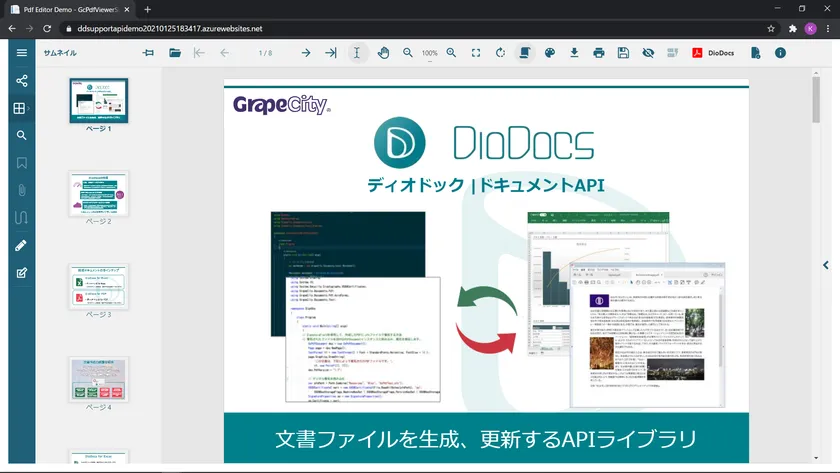Save the document with floppy icon

coord(623,53)
